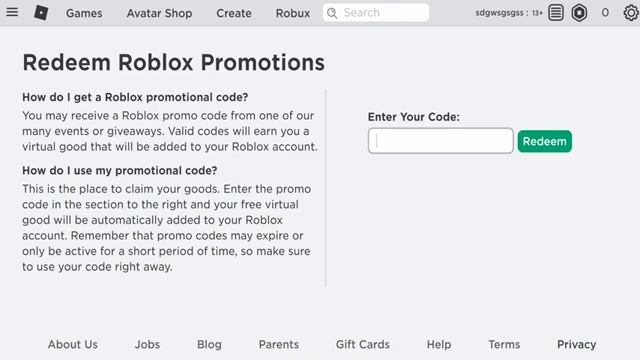Visit the Jobs footer link
This screenshot has width=640, height=360.
pyautogui.click(x=147, y=344)
